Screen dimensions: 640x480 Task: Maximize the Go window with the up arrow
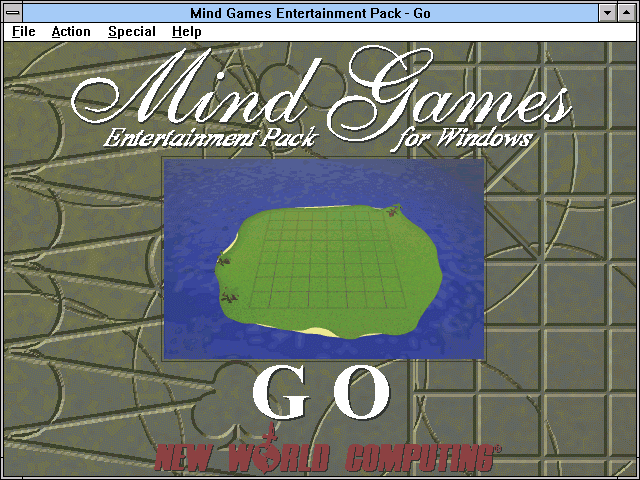(x=627, y=13)
